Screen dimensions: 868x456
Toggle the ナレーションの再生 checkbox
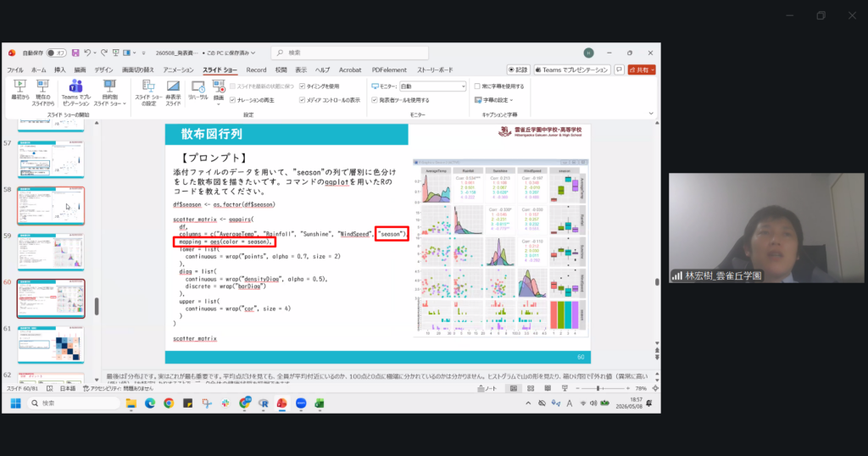tap(233, 100)
